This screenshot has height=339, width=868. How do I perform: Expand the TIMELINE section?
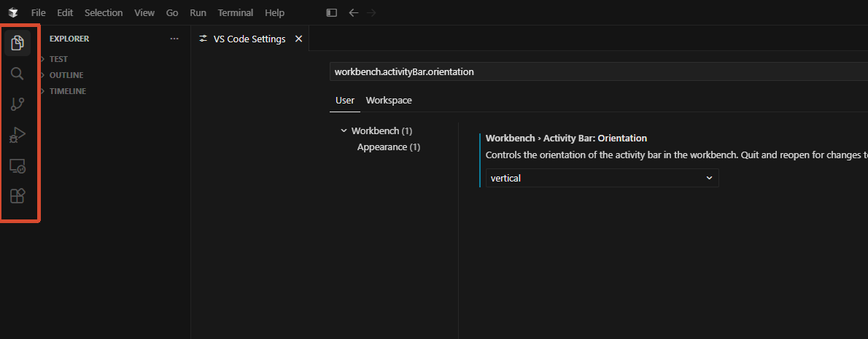pos(68,90)
